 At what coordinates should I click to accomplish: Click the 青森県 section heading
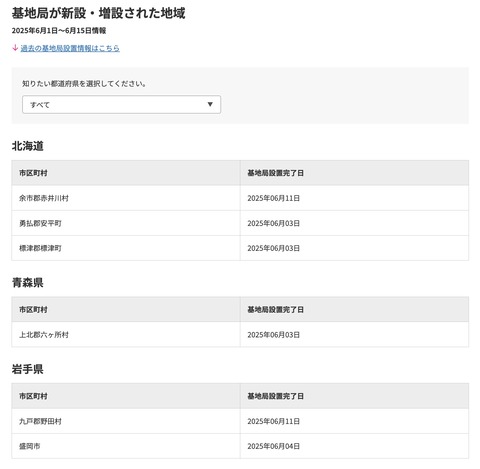[x=28, y=283]
